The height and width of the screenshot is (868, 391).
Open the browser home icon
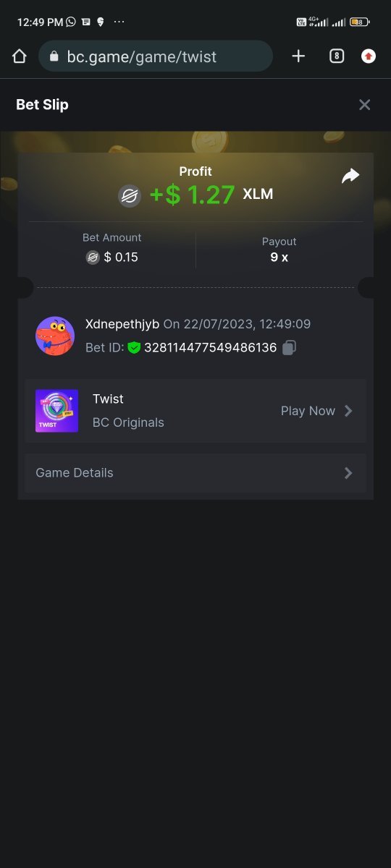click(20, 56)
